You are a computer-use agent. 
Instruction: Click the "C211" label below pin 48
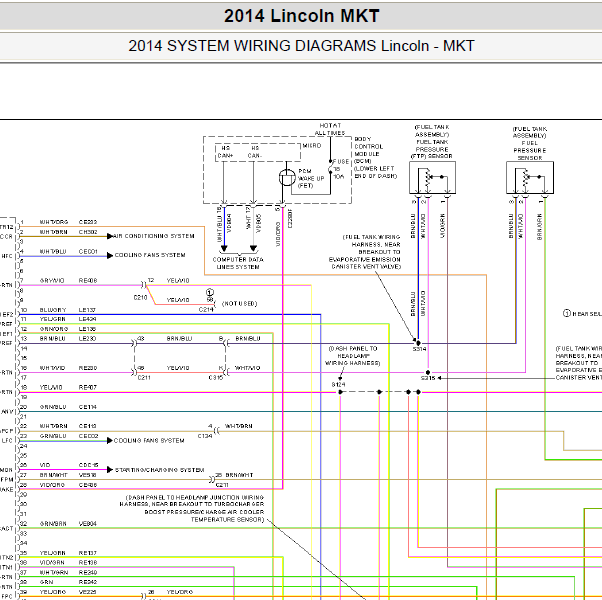144,378
